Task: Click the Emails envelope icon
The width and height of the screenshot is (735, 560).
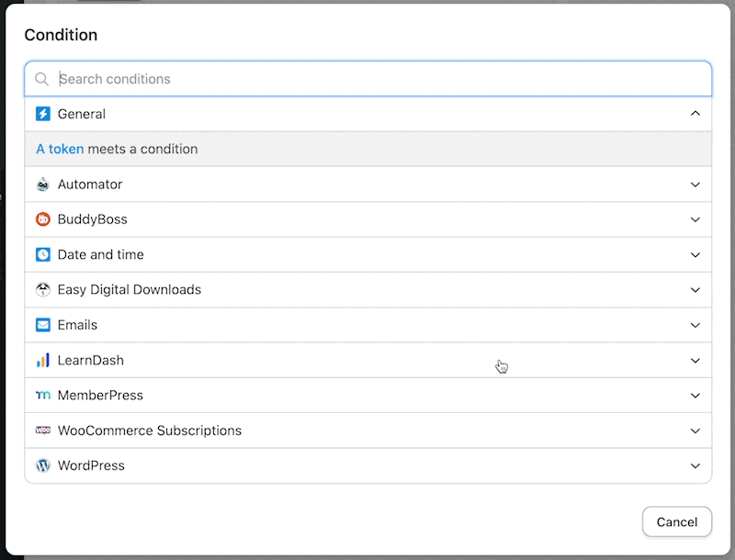Action: tap(42, 325)
